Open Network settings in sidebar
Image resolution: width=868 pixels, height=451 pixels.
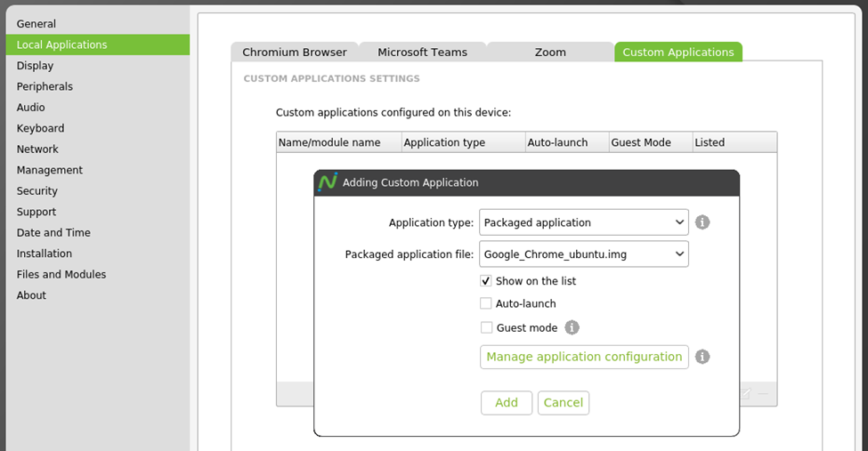pyautogui.click(x=97, y=149)
